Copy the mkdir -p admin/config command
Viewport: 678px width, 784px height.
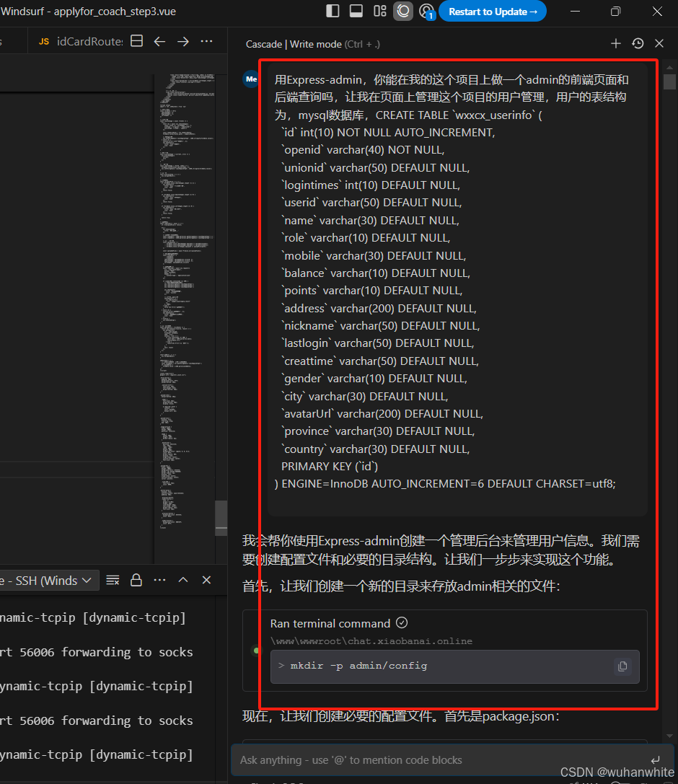[622, 666]
